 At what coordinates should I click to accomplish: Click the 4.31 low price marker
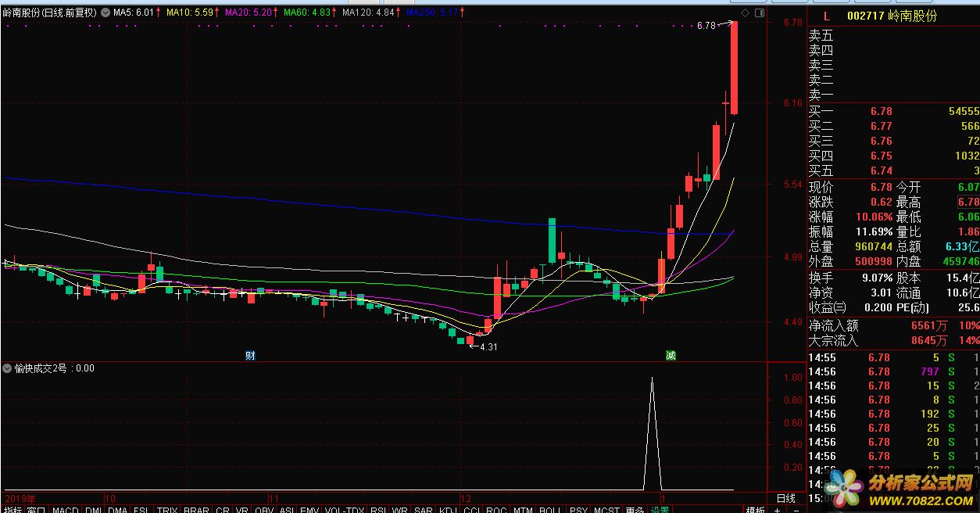pyautogui.click(x=486, y=346)
